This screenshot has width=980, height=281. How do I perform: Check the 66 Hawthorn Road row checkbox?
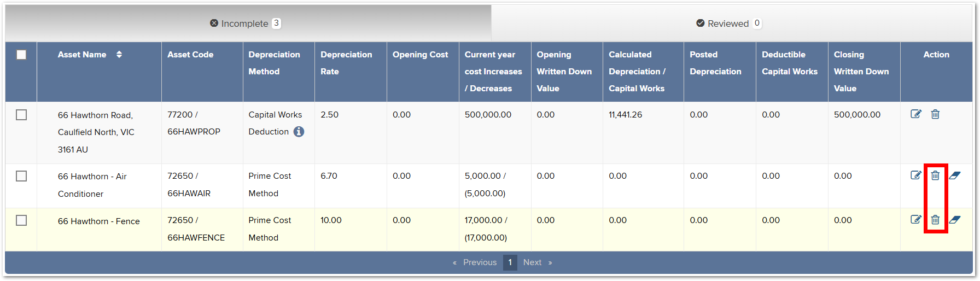pyautogui.click(x=21, y=115)
